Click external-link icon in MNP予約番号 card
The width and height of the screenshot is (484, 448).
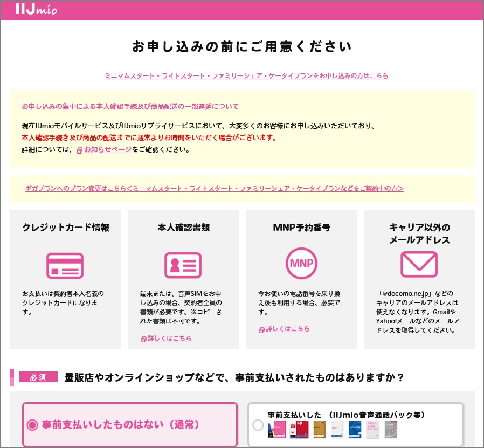(x=261, y=329)
